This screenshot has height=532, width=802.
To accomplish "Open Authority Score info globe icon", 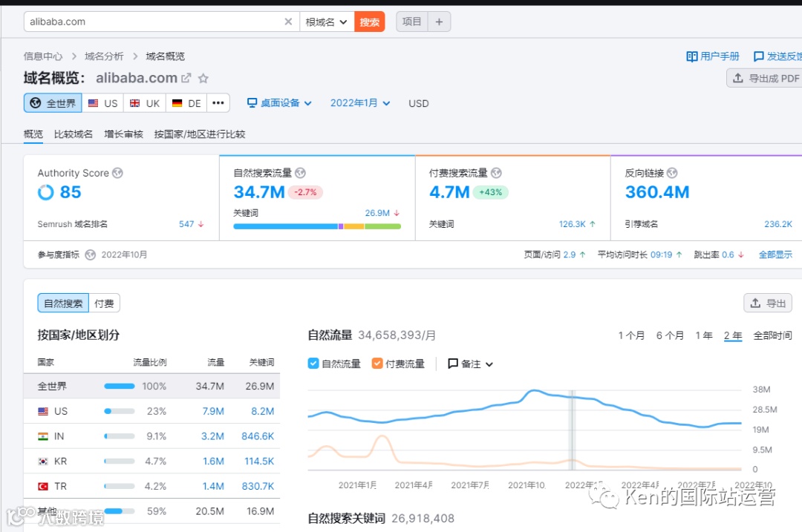I will click(117, 173).
